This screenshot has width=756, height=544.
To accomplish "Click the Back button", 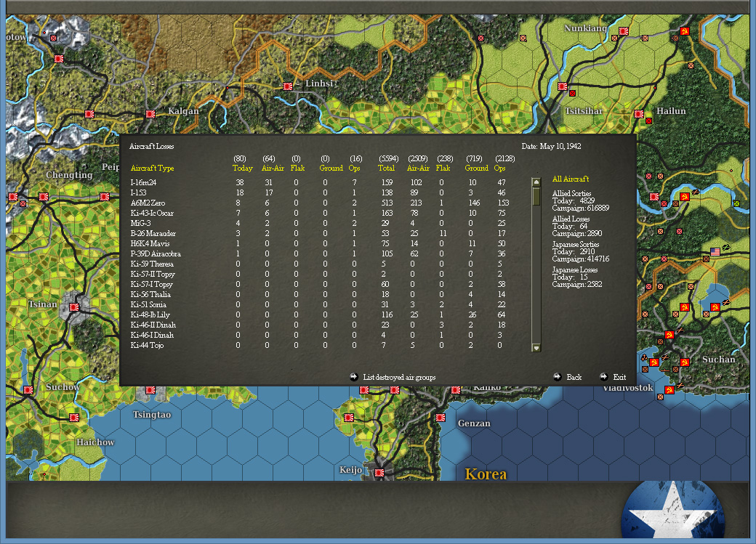I will 574,377.
